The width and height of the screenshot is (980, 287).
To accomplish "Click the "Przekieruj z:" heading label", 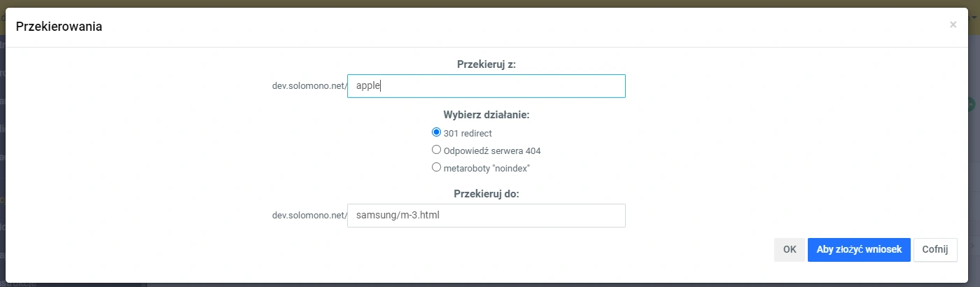I will click(x=486, y=64).
